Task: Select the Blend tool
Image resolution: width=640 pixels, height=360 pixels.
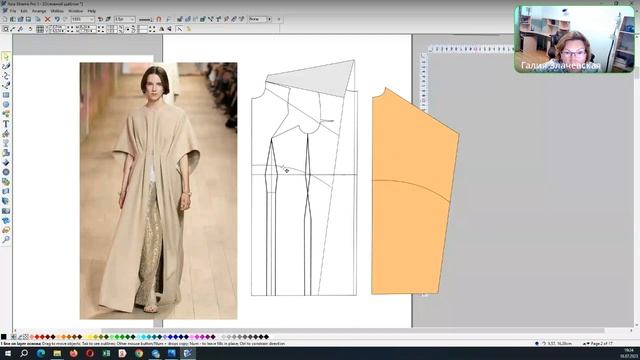Action: pyautogui.click(x=6, y=182)
